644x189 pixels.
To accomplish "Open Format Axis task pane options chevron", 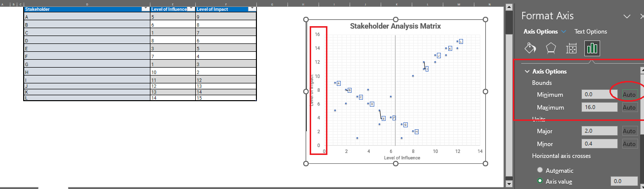I will [x=627, y=16].
